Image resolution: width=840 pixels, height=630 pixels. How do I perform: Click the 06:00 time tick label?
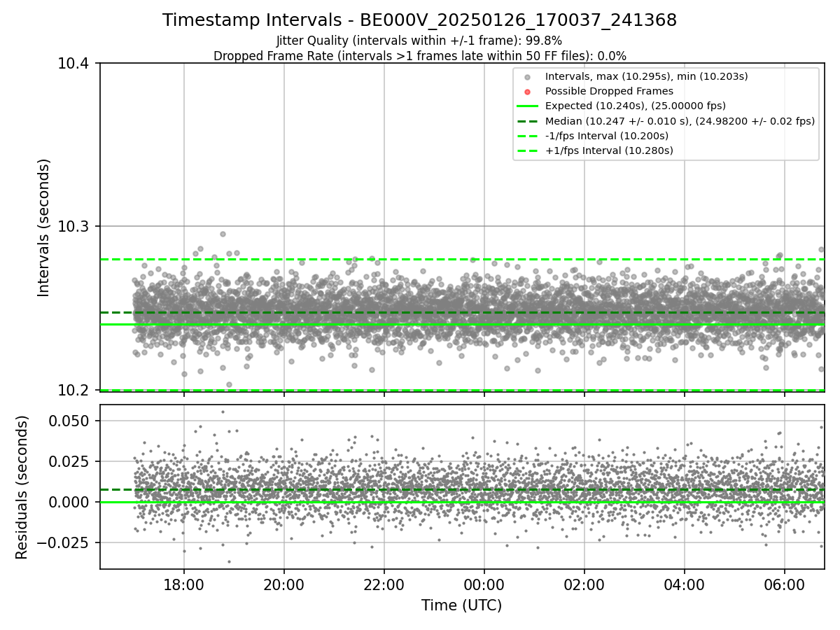[785, 584]
